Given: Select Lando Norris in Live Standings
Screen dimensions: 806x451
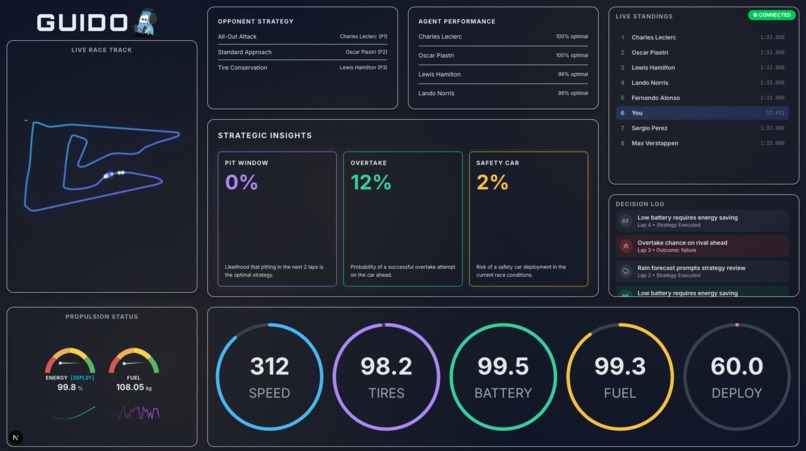Looking at the screenshot, I should 702,83.
